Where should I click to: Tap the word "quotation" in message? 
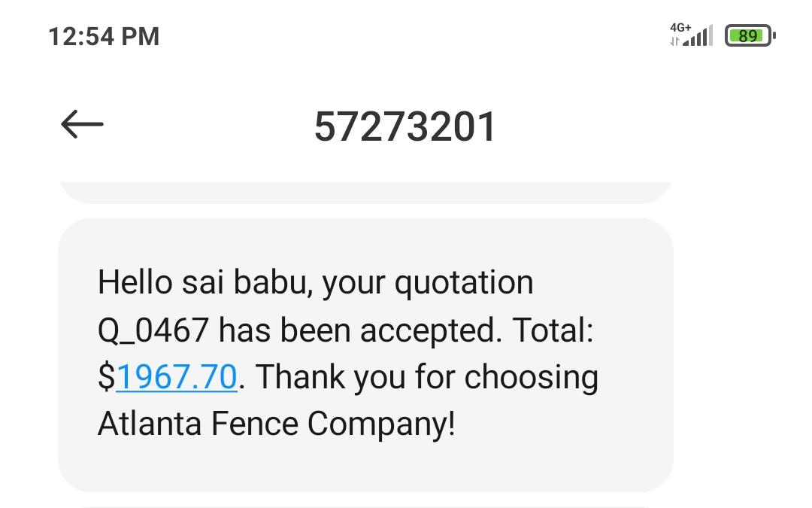(464, 283)
